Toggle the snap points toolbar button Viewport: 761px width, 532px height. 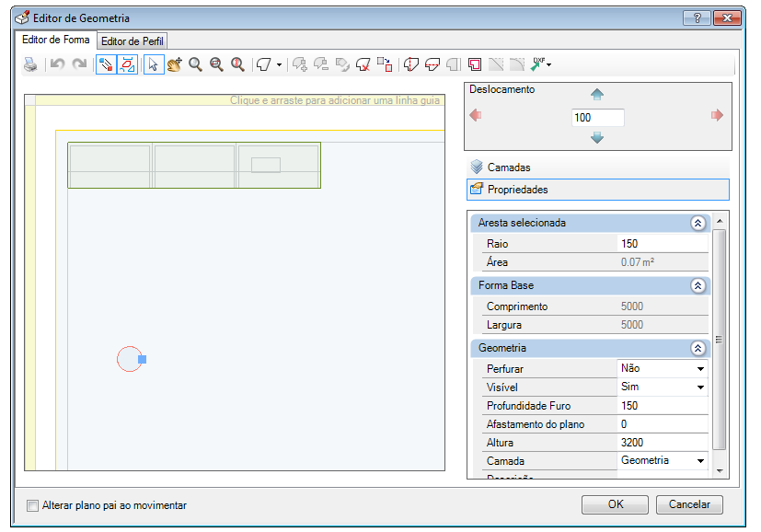pos(107,64)
